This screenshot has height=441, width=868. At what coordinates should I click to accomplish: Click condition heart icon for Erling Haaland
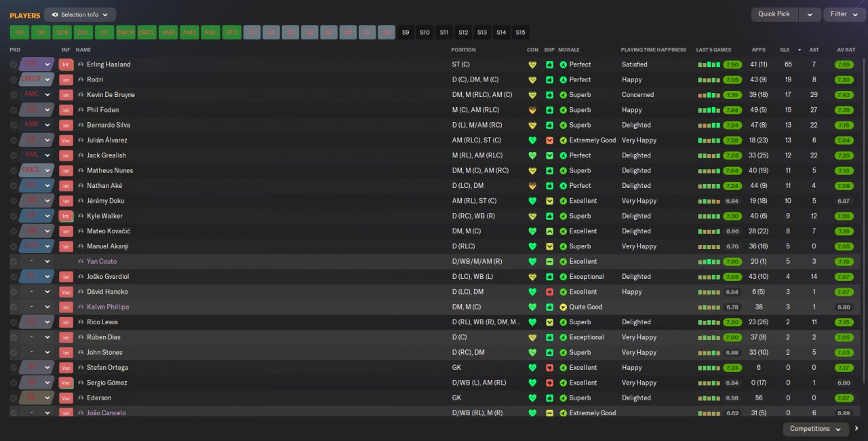tap(532, 65)
